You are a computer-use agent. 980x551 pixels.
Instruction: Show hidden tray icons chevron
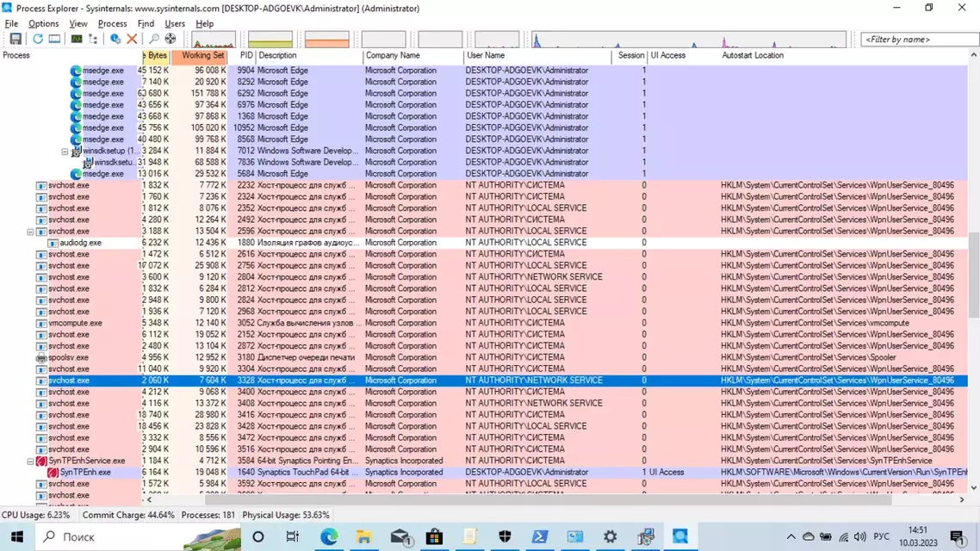click(x=791, y=536)
